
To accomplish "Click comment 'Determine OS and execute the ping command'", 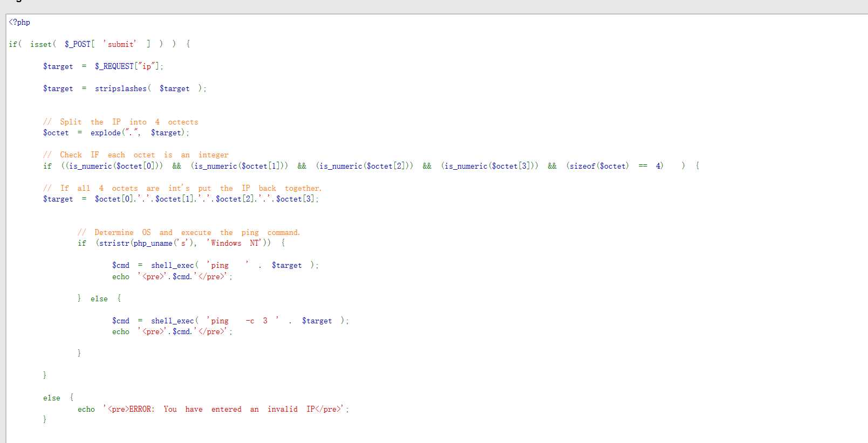I will pos(189,232).
